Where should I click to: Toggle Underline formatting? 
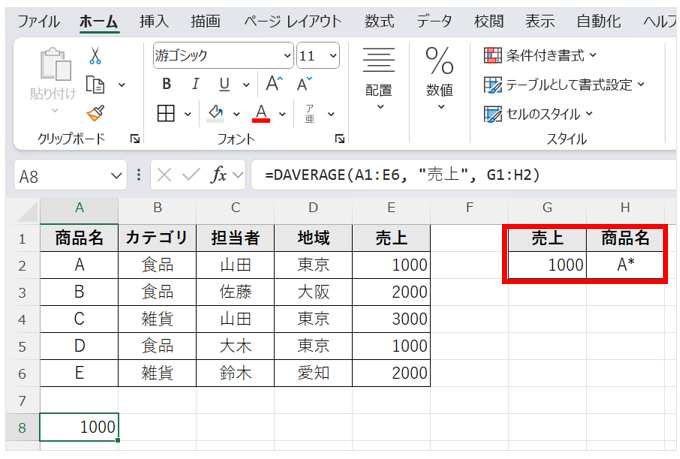click(224, 84)
